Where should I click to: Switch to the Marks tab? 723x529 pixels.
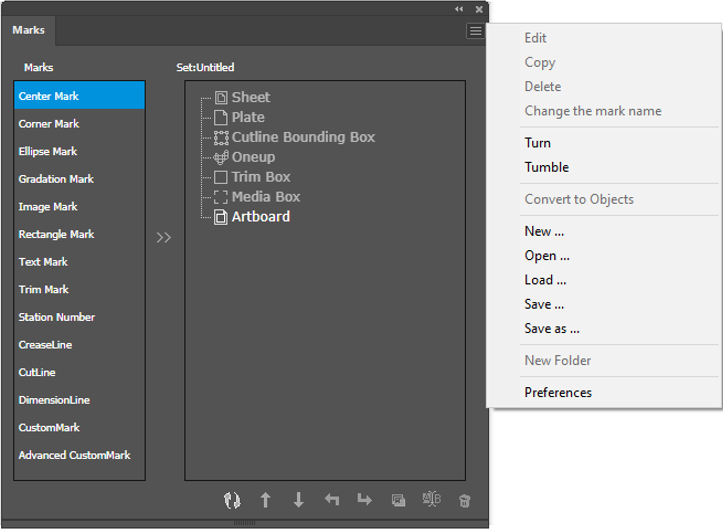click(x=29, y=30)
